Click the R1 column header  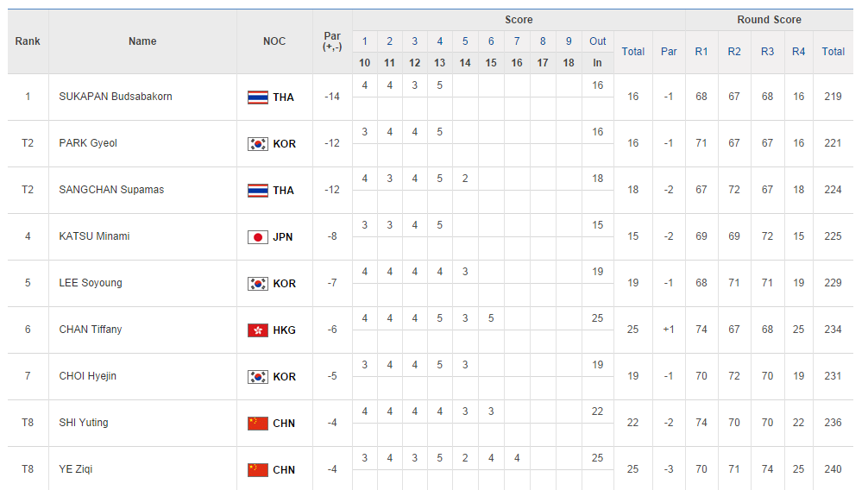701,52
